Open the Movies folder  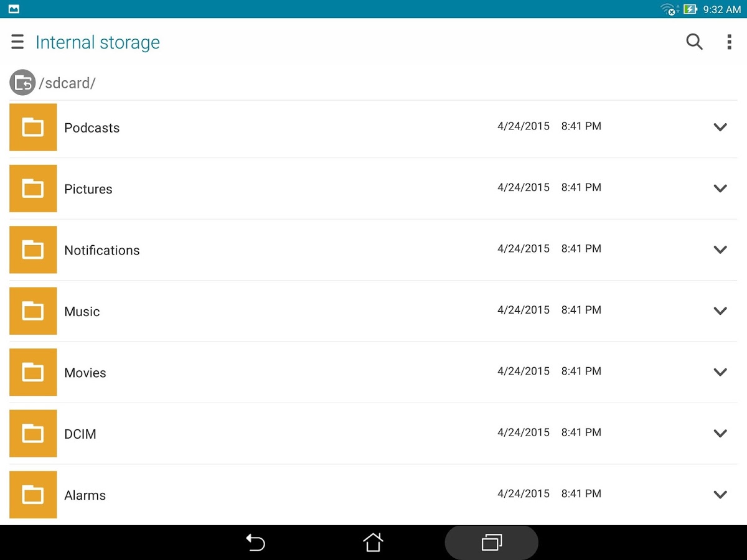(374, 372)
